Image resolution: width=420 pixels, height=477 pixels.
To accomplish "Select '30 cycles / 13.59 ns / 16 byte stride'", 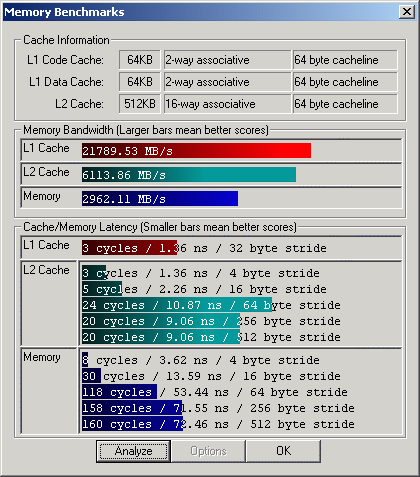I will pos(211,376).
